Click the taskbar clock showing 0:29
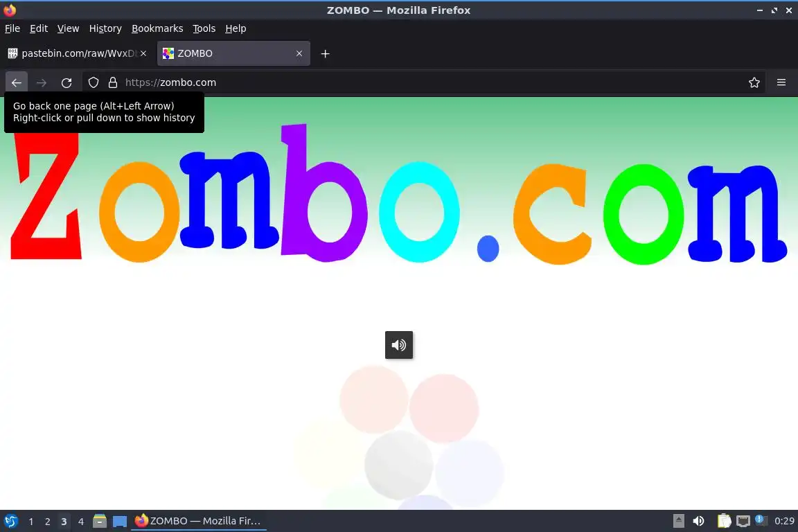The width and height of the screenshot is (798, 532). point(784,522)
